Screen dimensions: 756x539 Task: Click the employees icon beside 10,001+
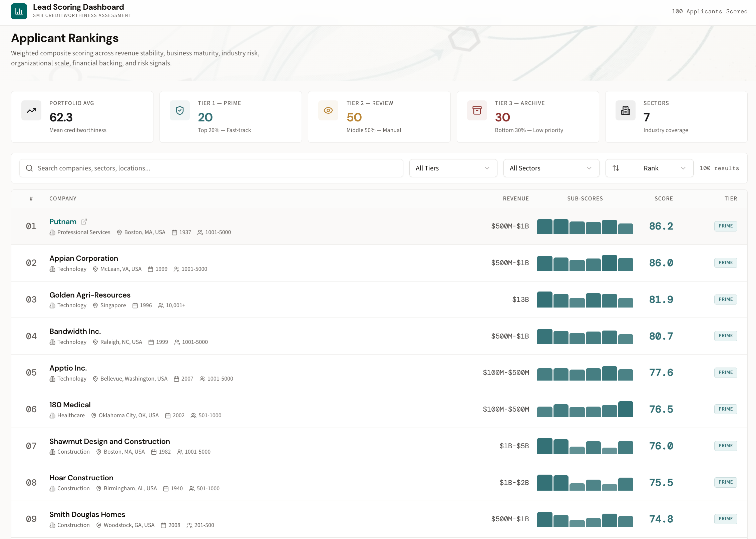(x=161, y=306)
